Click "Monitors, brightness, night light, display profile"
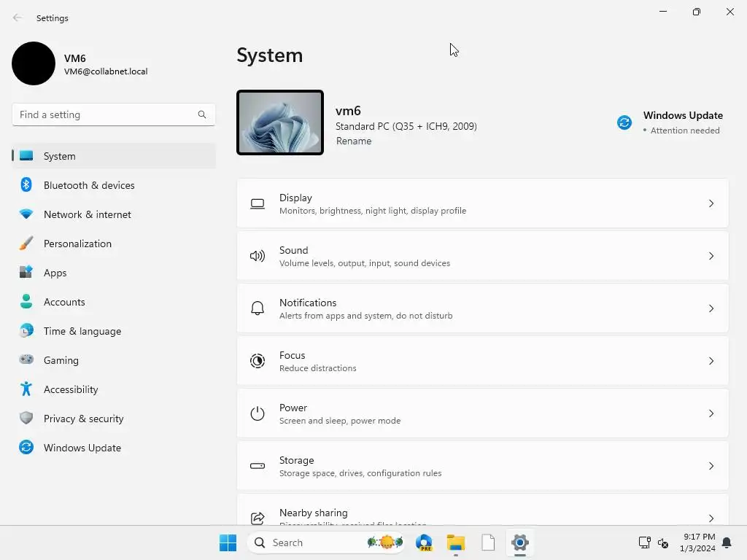Viewport: 747px width, 560px height. click(373, 211)
